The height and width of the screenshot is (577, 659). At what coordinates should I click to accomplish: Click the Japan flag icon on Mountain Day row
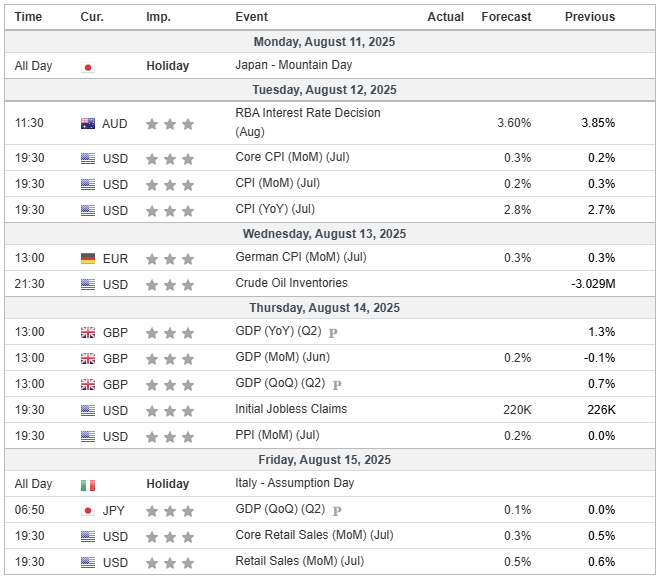[x=88, y=67]
